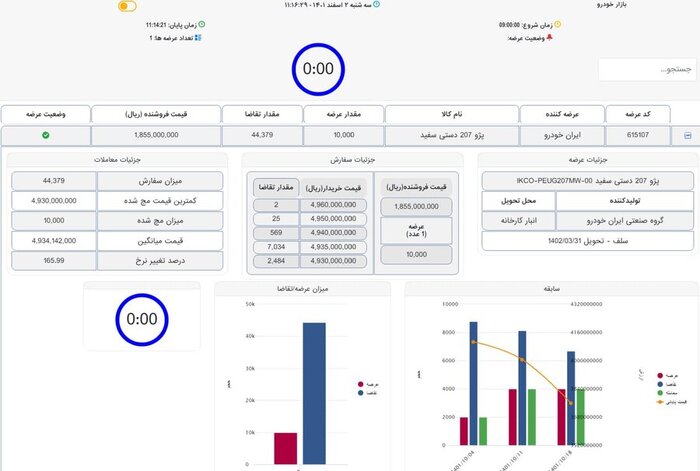The width and height of the screenshot is (700, 471).
Task: Click the number of offerings grid icon
Action: click(x=198, y=38)
